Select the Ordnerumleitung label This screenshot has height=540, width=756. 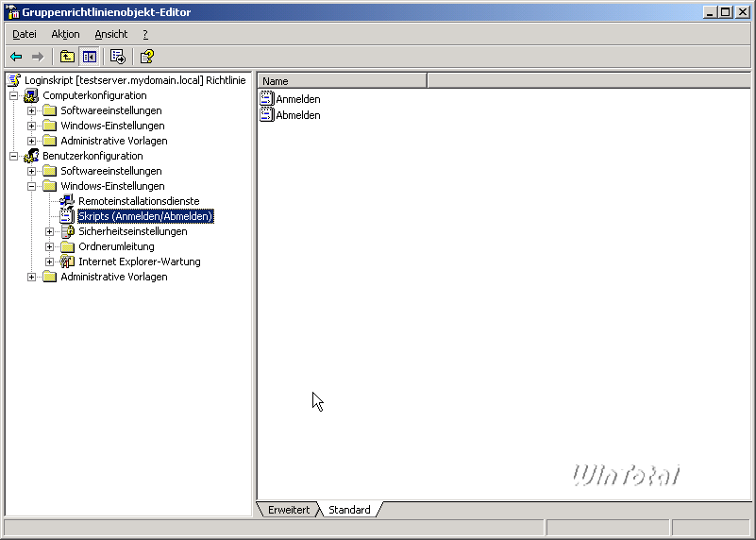pos(116,246)
